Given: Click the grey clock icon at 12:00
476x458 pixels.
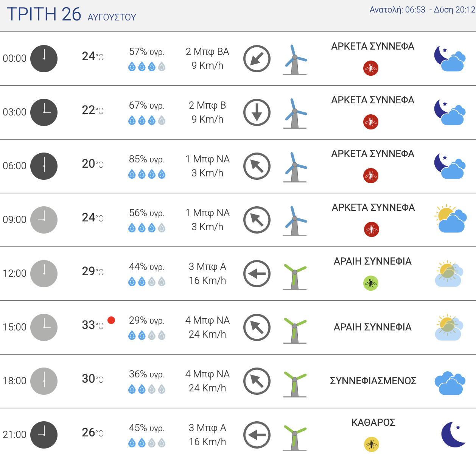Looking at the screenshot, I should [44, 274].
